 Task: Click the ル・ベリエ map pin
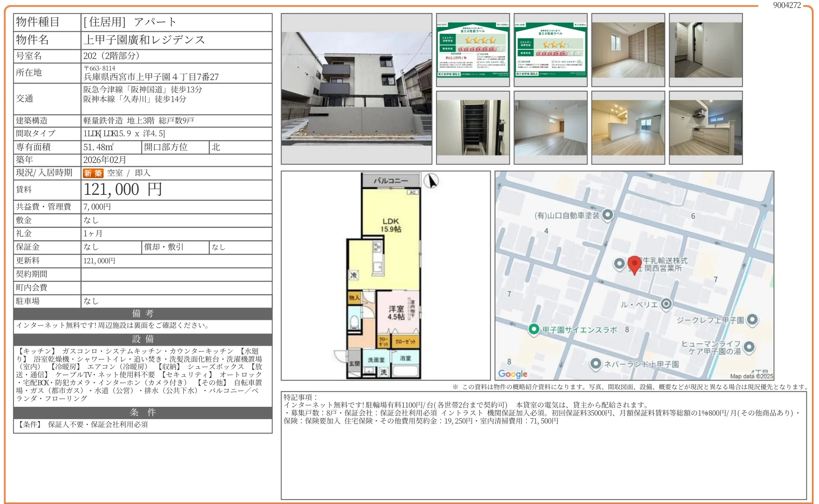tap(666, 303)
